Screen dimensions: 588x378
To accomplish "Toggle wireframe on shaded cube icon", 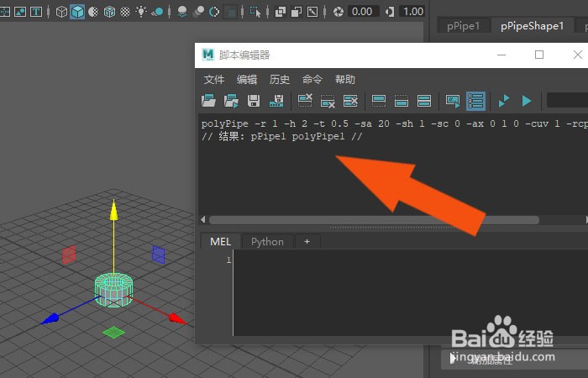I will (x=109, y=12).
